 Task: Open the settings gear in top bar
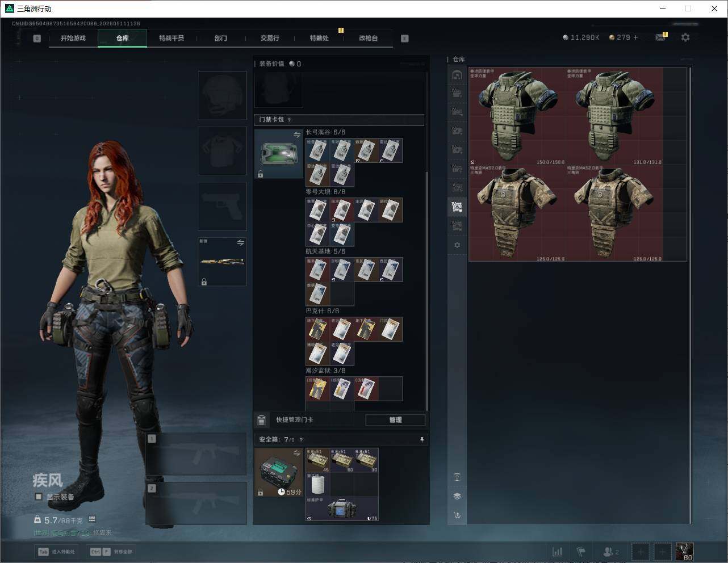(x=685, y=37)
